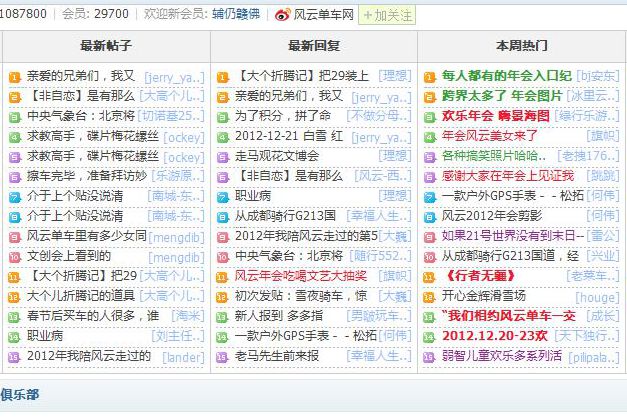Click rank 8 badge beside 从成都骑行G213国
Image resolution: width=627 pixels, height=417 pixels.
[x=222, y=217]
